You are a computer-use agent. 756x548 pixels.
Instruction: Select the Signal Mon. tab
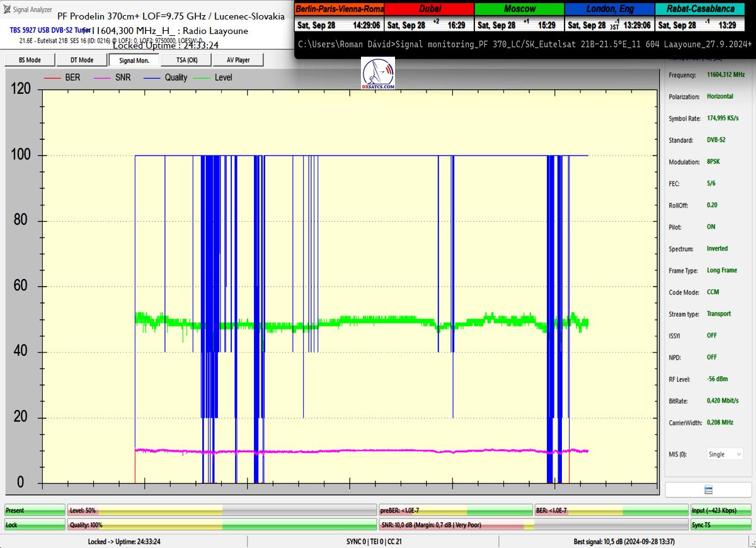click(x=134, y=60)
